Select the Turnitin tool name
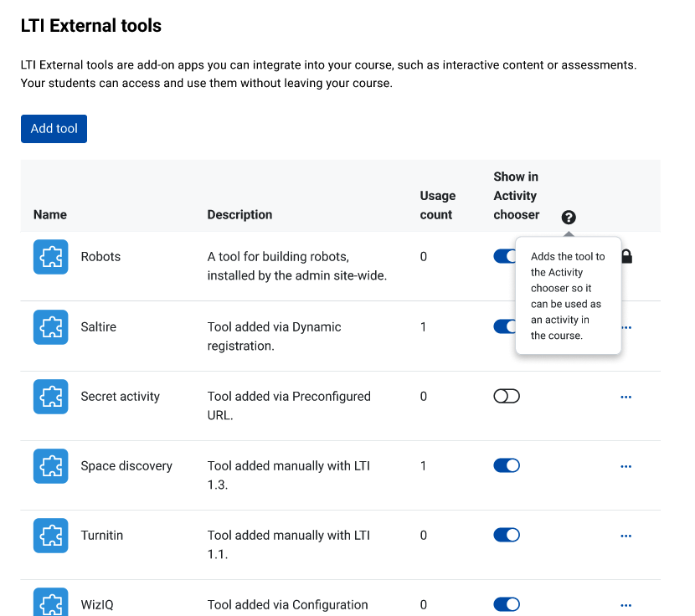The height and width of the screenshot is (616, 695). coord(102,536)
